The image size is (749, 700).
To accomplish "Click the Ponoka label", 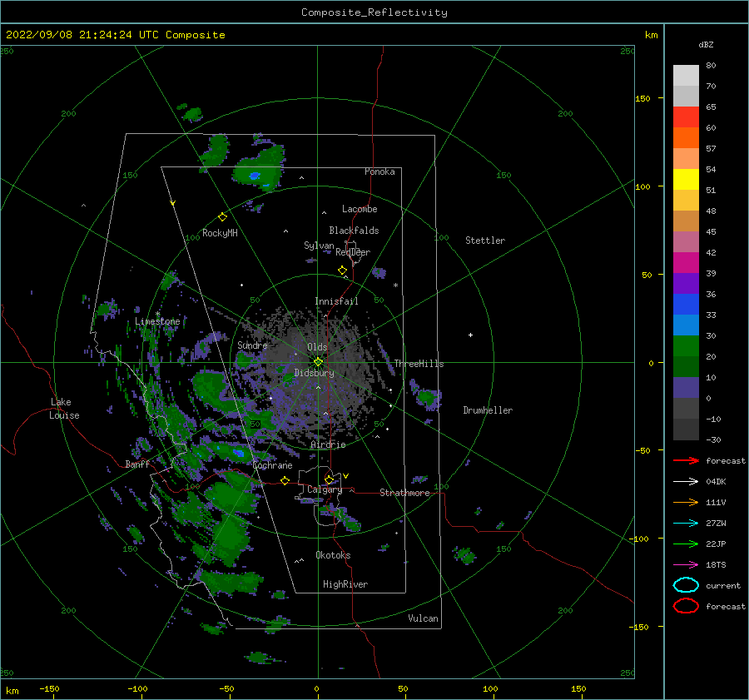I will pos(379,171).
